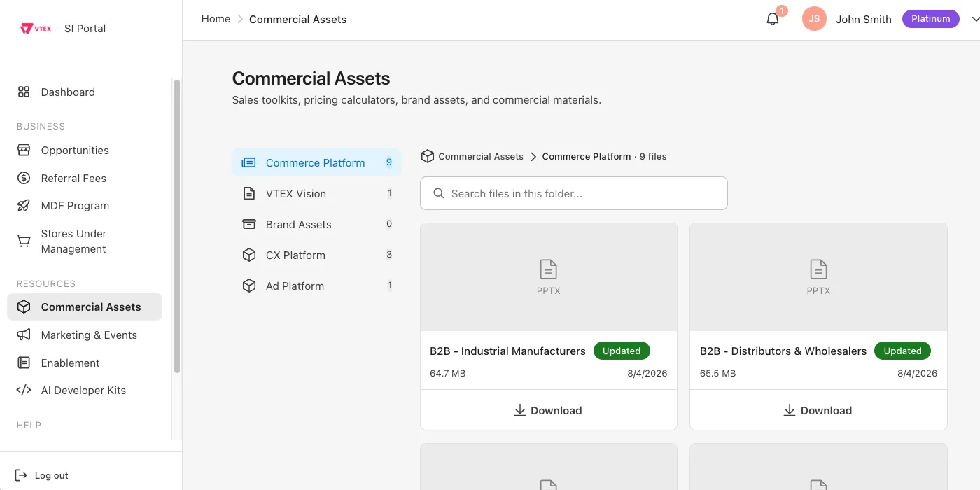Click Commercial Assets in folder breadcrumb
980x490 pixels.
[481, 156]
